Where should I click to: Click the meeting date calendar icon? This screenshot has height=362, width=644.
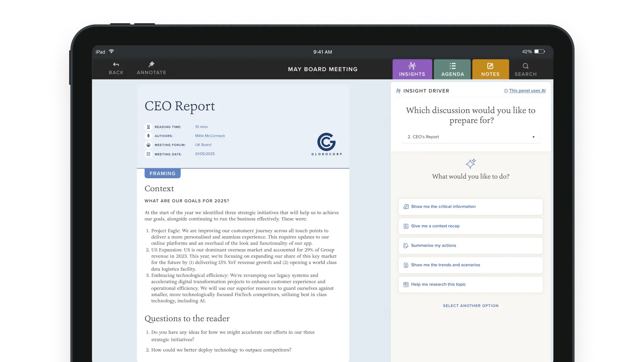148,154
